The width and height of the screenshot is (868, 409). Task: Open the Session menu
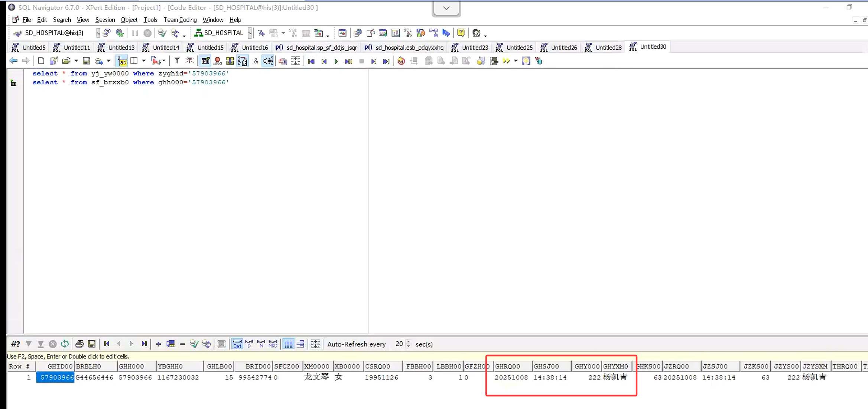pyautogui.click(x=105, y=20)
